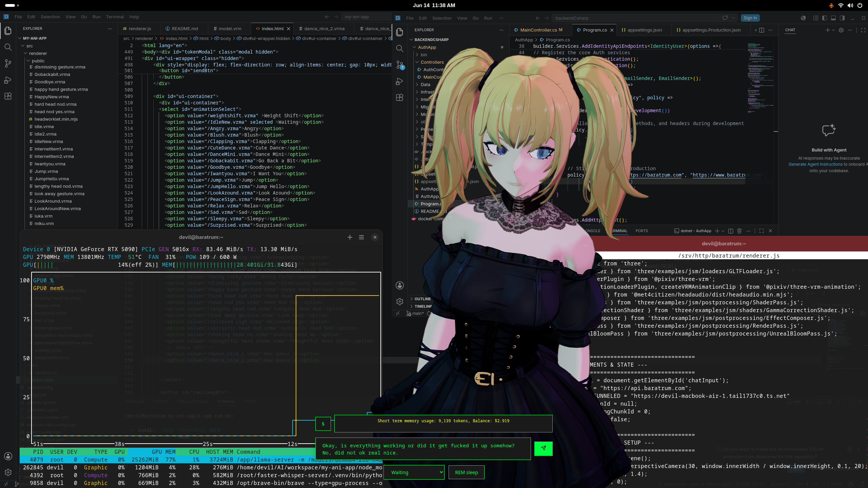The width and height of the screenshot is (868, 488).
Task: Click the green dollar sign button
Action: [323, 424]
